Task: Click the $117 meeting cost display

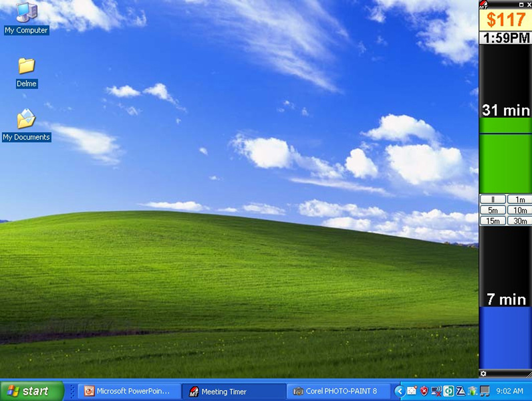Action: pyautogui.click(x=505, y=19)
